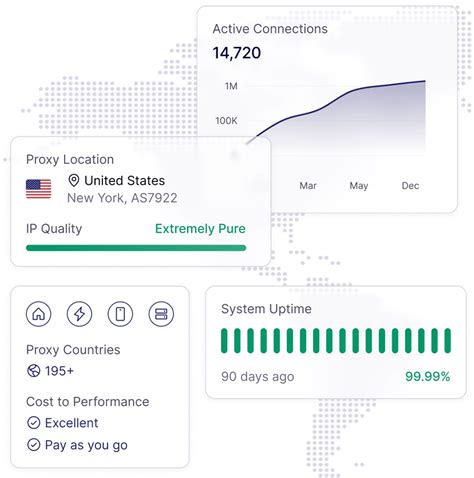The height and width of the screenshot is (478, 474).
Task: Click the 1M axis label on chart
Action: click(x=231, y=86)
